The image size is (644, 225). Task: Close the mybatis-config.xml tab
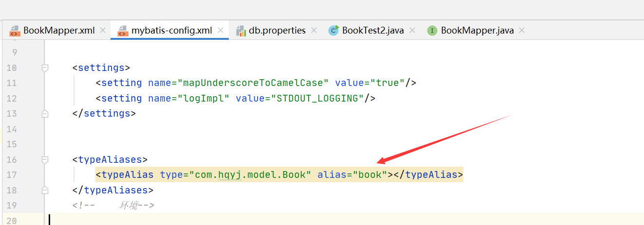click(221, 30)
